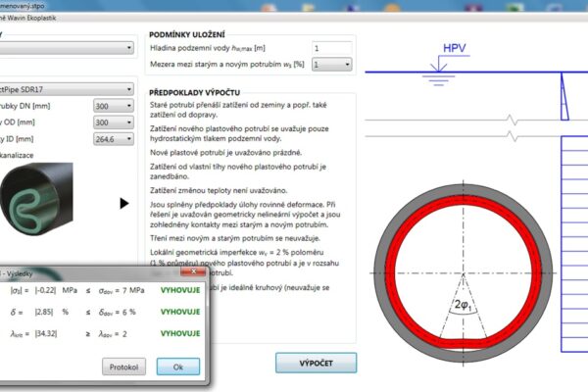Expand the ID [mm] 264.6 dropdown

[114, 139]
